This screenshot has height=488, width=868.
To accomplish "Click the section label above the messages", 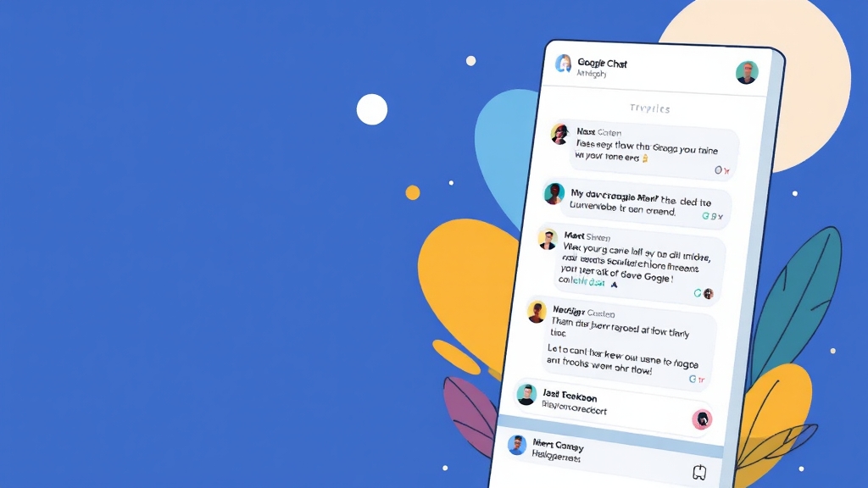I will [650, 108].
